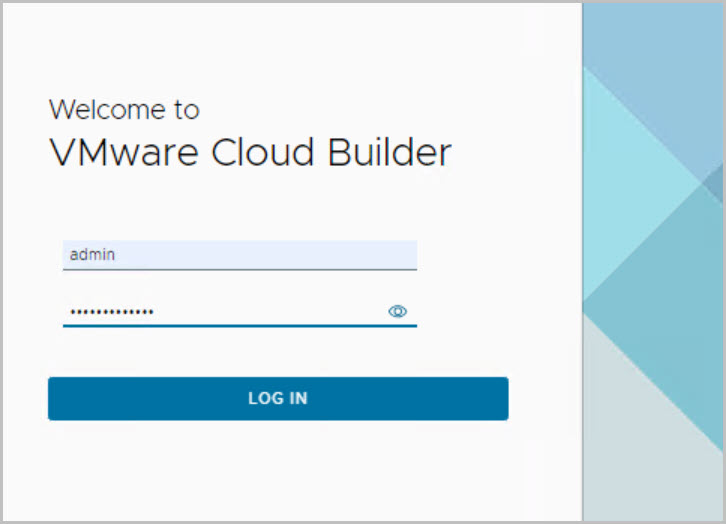The image size is (726, 524).
Task: Click the masked password dots
Action: click(111, 312)
